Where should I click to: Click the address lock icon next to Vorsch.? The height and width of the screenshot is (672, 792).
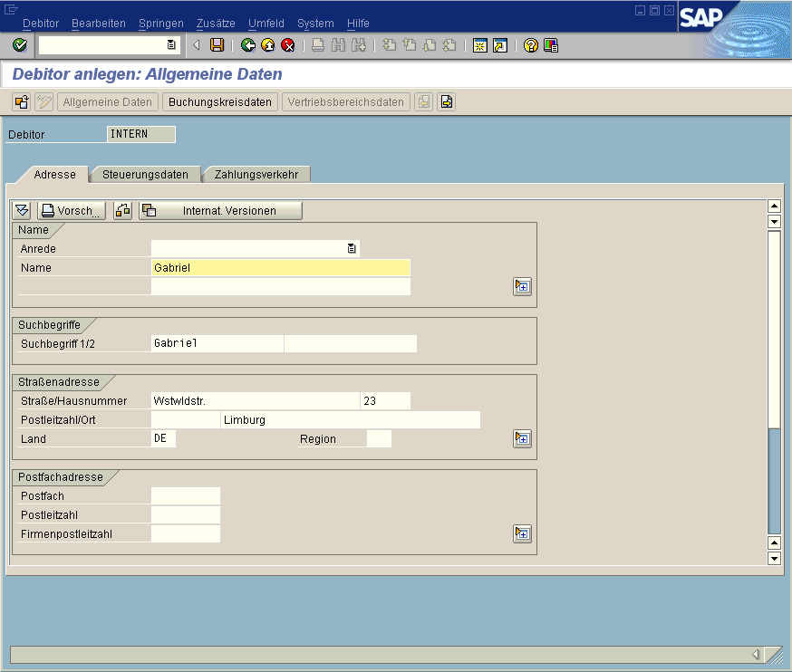click(122, 210)
